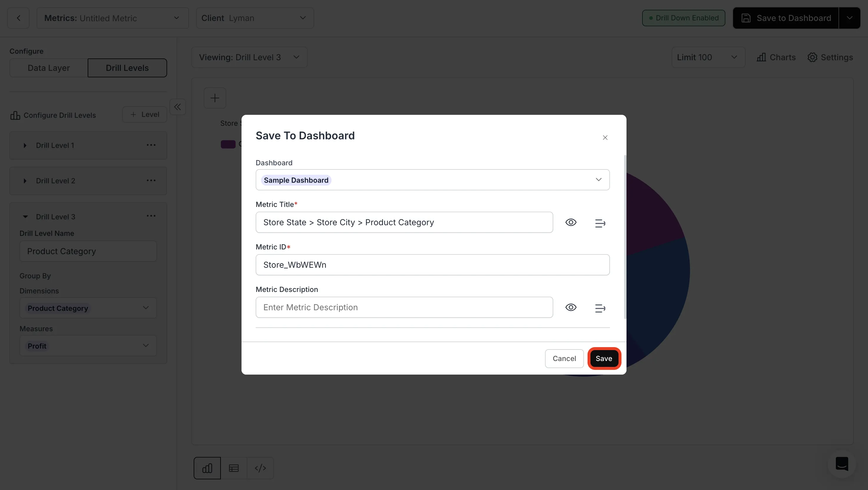The height and width of the screenshot is (490, 868).
Task: Switch to code view icon
Action: 260,468
